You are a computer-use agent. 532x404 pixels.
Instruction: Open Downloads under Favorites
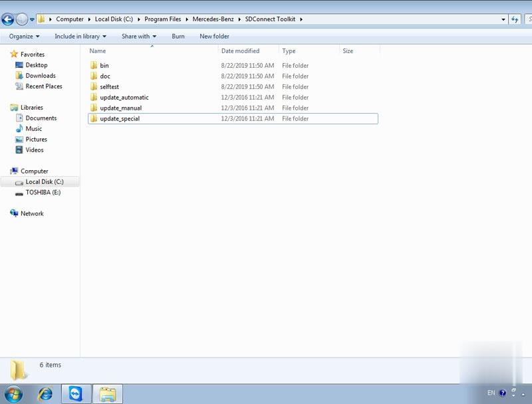pyautogui.click(x=41, y=76)
